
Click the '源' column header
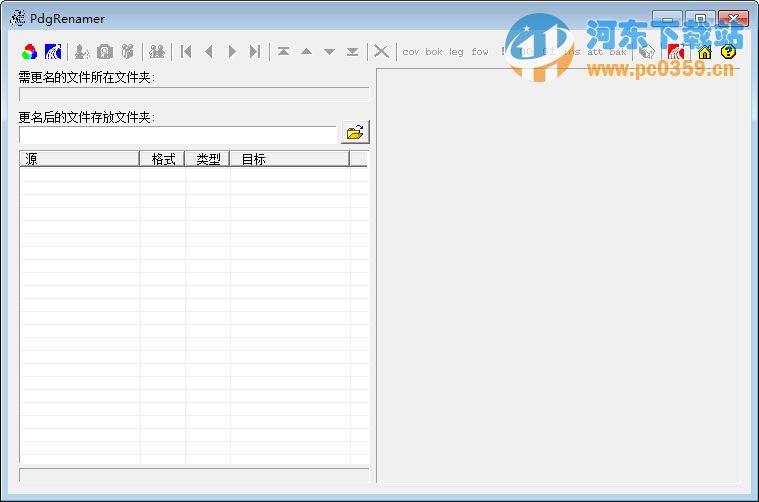click(x=79, y=159)
